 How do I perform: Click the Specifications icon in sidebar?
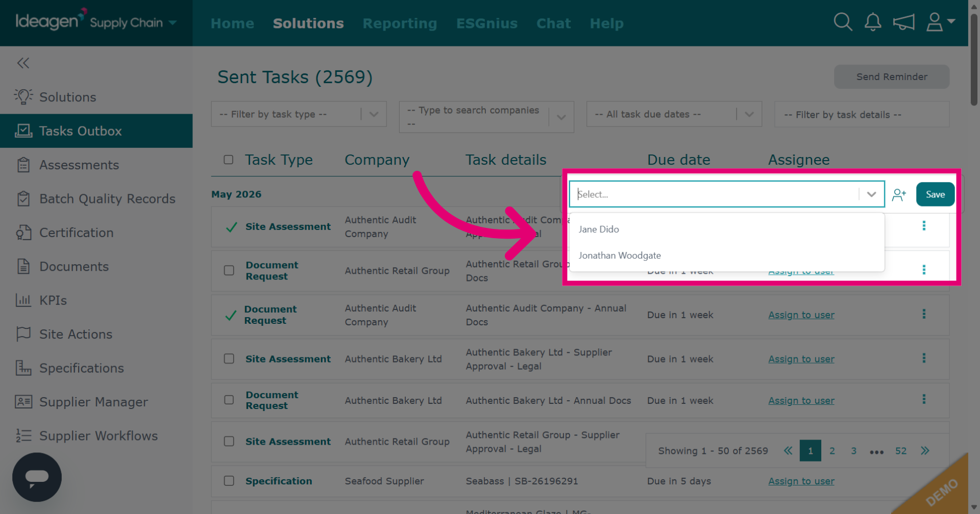point(23,368)
